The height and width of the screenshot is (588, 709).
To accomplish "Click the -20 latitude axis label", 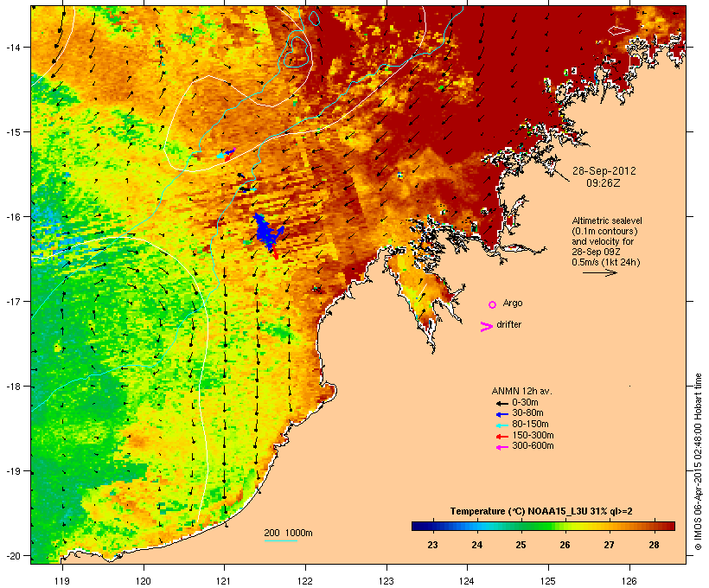I will click(12, 556).
